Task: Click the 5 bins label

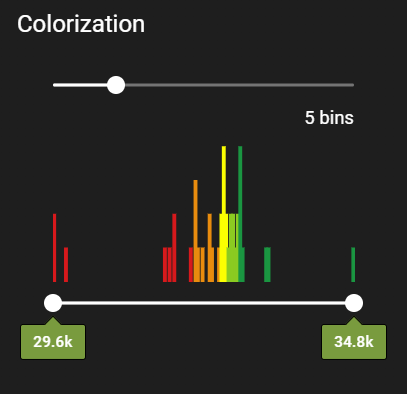Action: point(329,118)
